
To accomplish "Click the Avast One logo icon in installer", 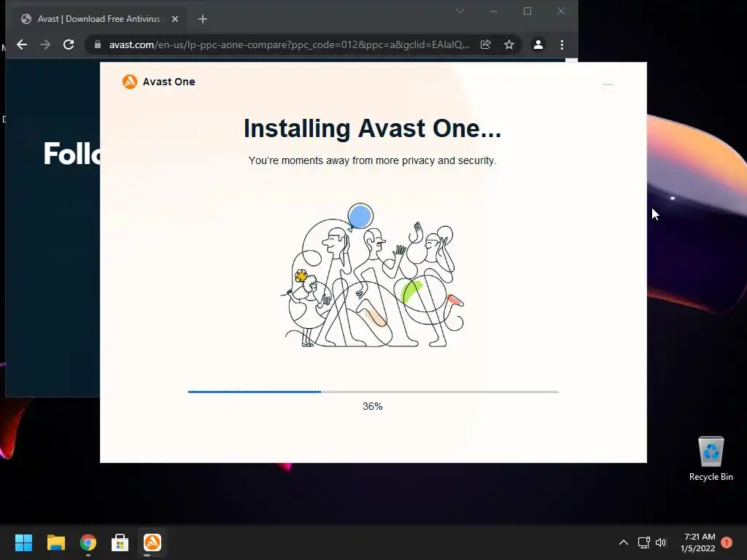I will (x=130, y=82).
